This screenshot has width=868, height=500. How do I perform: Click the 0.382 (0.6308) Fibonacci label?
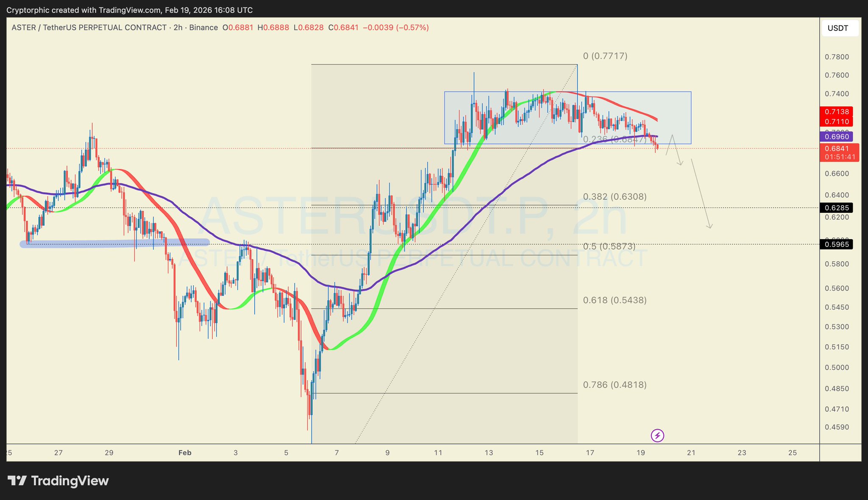615,196
